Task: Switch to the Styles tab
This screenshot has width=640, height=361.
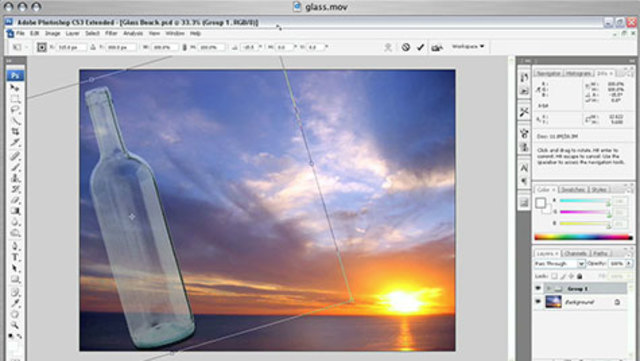Action: pyautogui.click(x=598, y=190)
